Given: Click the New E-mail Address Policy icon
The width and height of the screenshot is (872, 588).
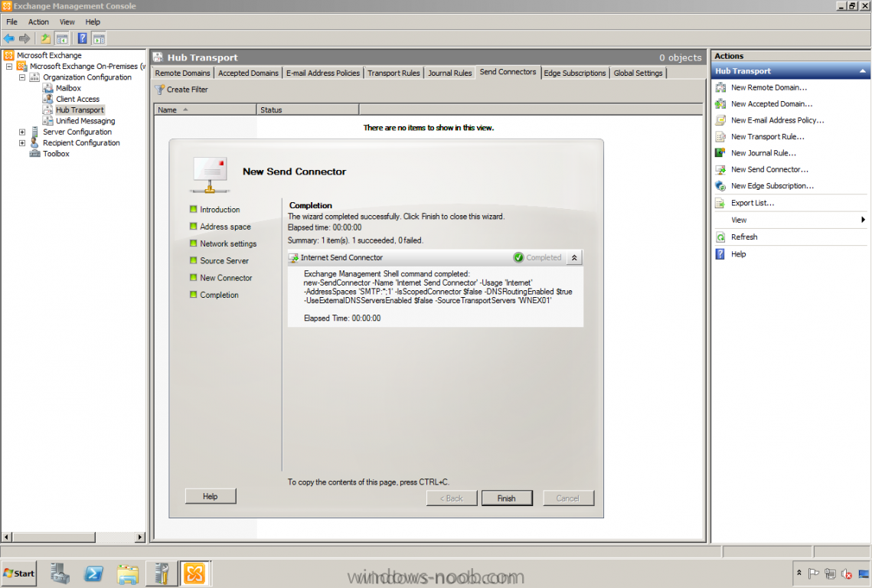Looking at the screenshot, I should click(x=720, y=120).
